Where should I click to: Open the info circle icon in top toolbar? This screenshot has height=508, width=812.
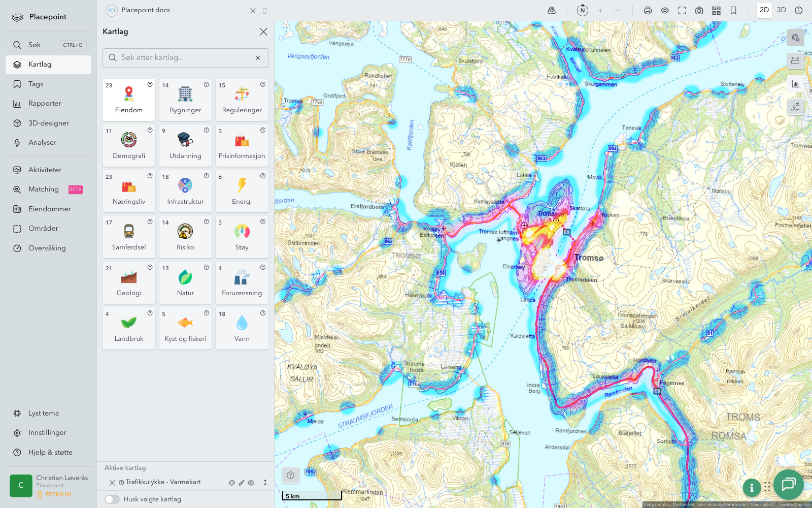(799, 10)
